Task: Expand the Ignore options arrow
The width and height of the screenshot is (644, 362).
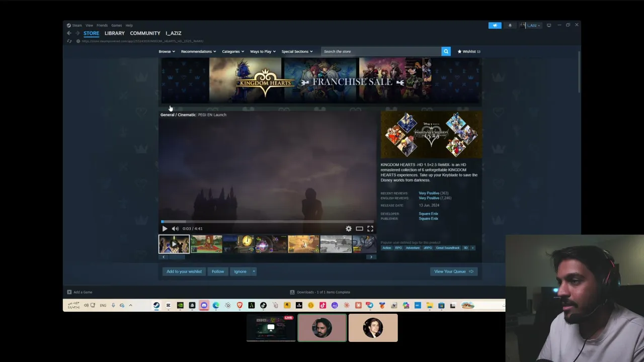Action: [254, 271]
